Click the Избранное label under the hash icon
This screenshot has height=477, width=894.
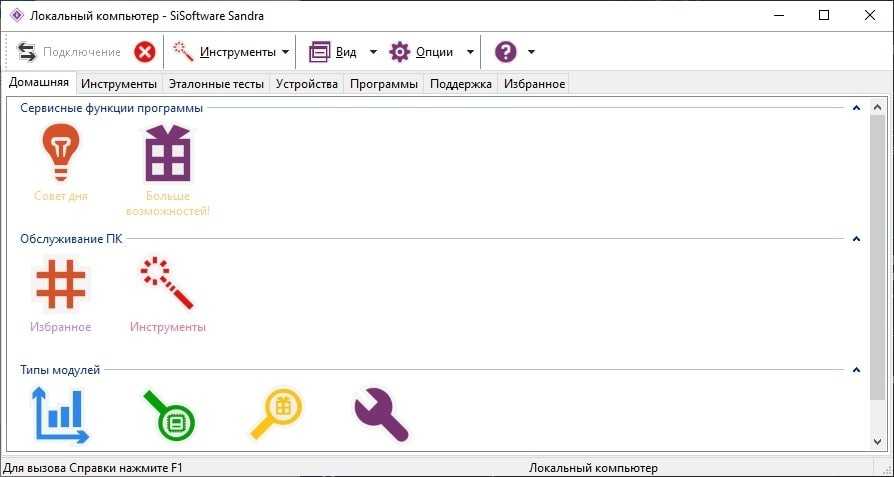60,327
